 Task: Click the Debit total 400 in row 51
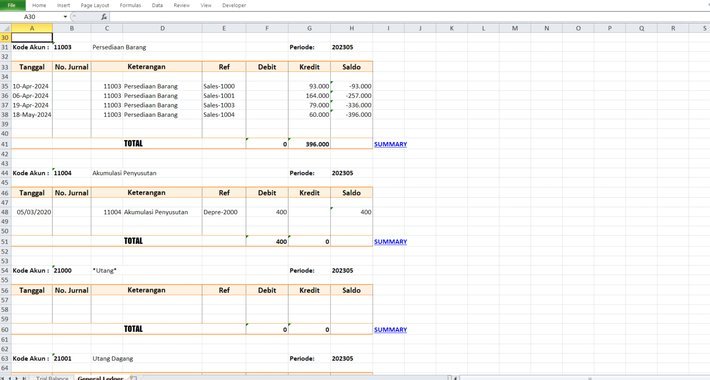tap(267, 241)
